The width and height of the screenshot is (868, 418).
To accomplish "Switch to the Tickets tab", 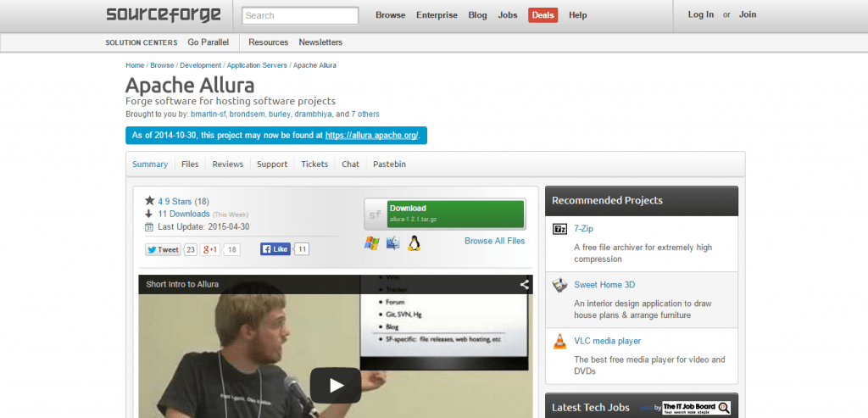I will [x=314, y=164].
